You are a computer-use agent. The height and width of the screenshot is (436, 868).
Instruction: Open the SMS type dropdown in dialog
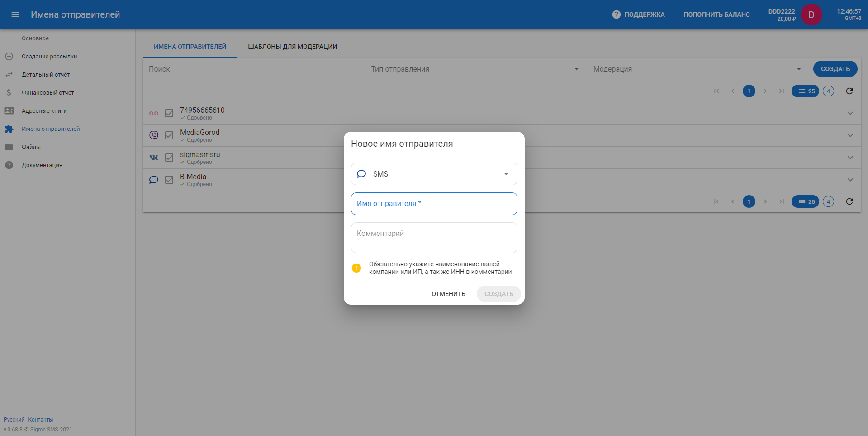[434, 174]
